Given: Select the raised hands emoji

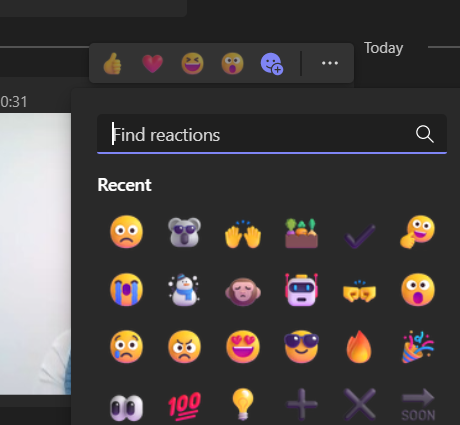Looking at the screenshot, I should click(243, 234).
